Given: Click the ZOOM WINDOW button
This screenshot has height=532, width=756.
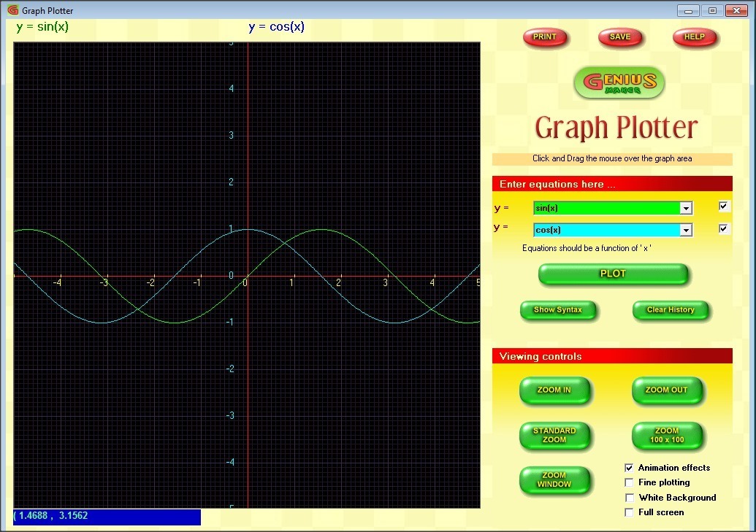Looking at the screenshot, I should (x=554, y=480).
